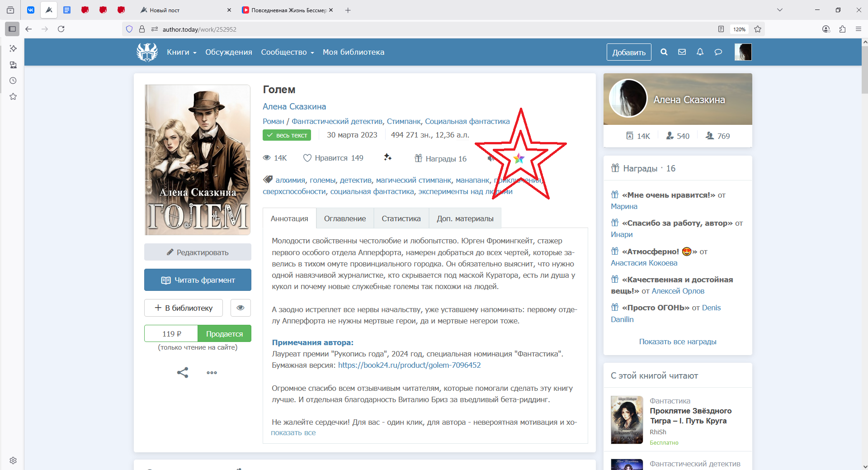This screenshot has width=868, height=470.
Task: Toggle browser sidebar panel button
Action: click(12, 29)
